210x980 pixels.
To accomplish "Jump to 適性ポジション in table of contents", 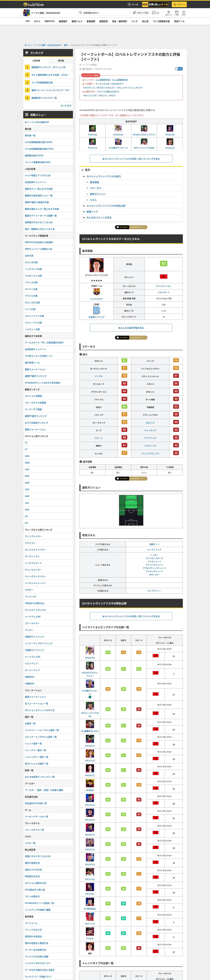I will (x=98, y=194).
